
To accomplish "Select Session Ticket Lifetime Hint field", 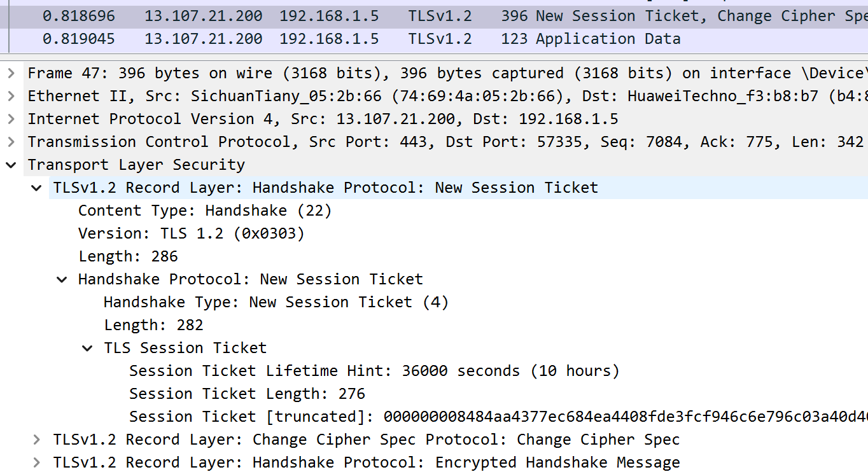I will [x=374, y=371].
